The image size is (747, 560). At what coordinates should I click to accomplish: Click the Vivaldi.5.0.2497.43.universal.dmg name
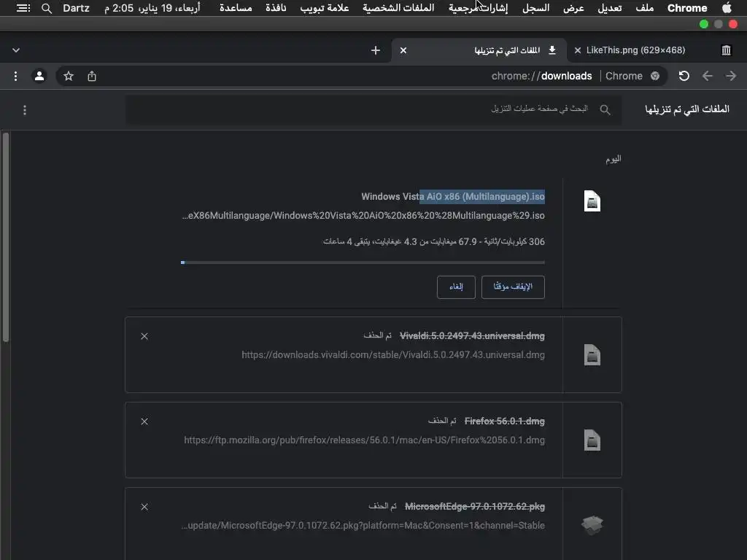[472, 336]
